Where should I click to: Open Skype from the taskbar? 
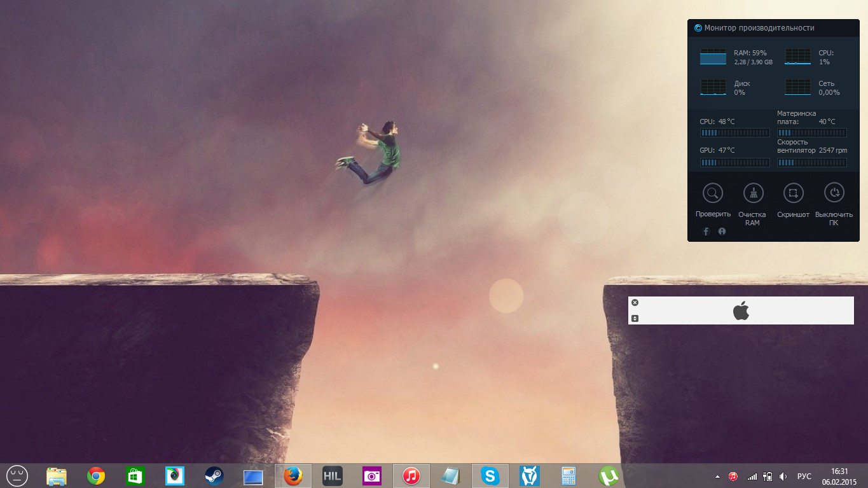pyautogui.click(x=490, y=476)
